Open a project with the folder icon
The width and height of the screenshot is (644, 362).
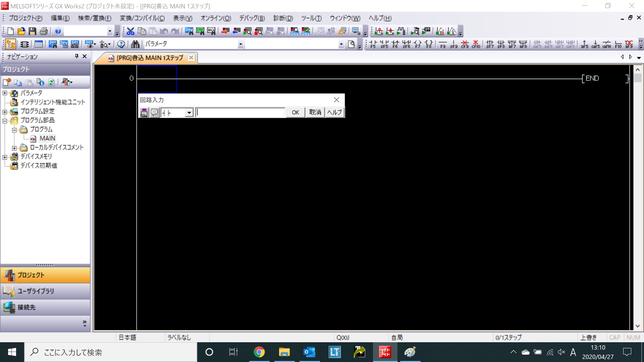tap(21, 31)
